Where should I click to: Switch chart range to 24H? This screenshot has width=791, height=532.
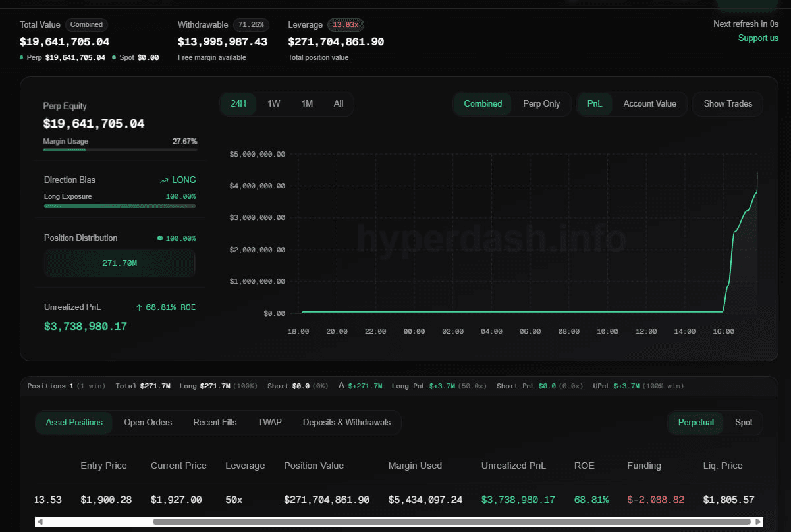coord(238,104)
